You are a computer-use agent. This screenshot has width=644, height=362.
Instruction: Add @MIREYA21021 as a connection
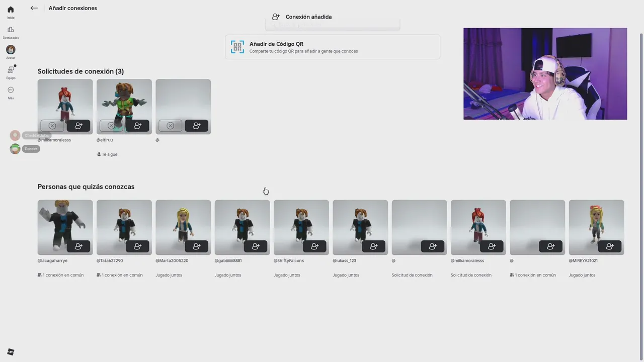(610, 246)
